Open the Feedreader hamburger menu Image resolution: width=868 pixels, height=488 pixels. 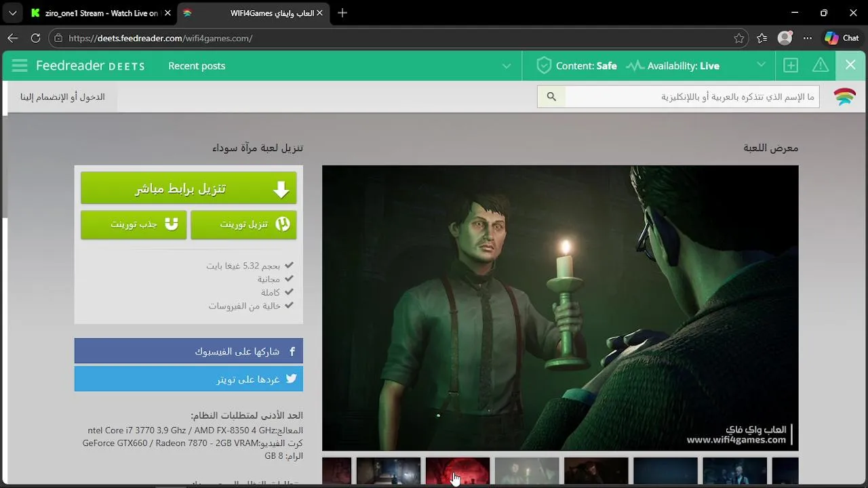click(x=20, y=66)
